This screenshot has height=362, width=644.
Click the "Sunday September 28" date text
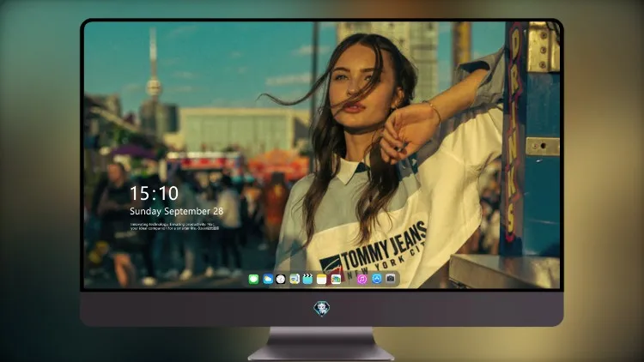[177, 211]
